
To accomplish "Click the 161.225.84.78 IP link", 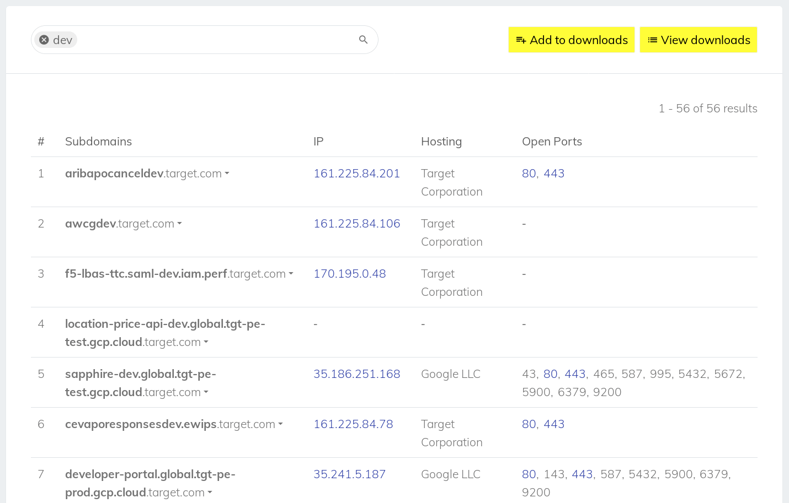I will [x=353, y=424].
